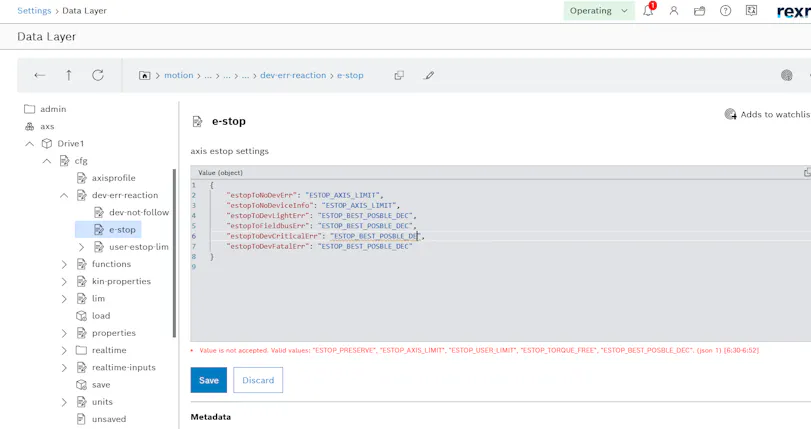Refresh the Data Layer tree
The width and height of the screenshot is (811, 429).
click(x=98, y=75)
